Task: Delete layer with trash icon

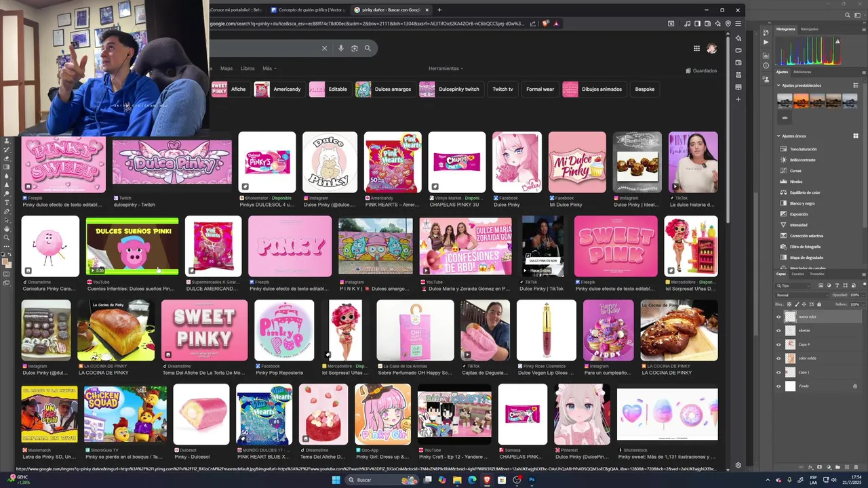Action: pos(856,467)
